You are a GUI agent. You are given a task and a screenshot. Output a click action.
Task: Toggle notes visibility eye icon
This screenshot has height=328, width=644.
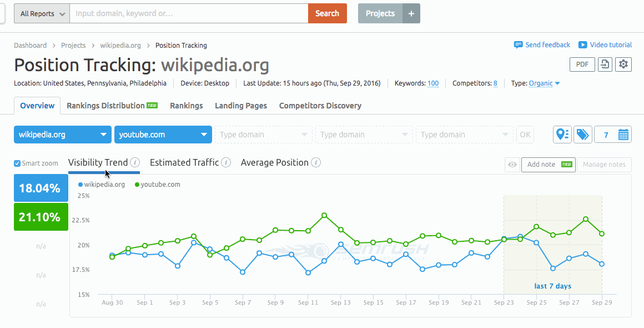click(x=512, y=165)
